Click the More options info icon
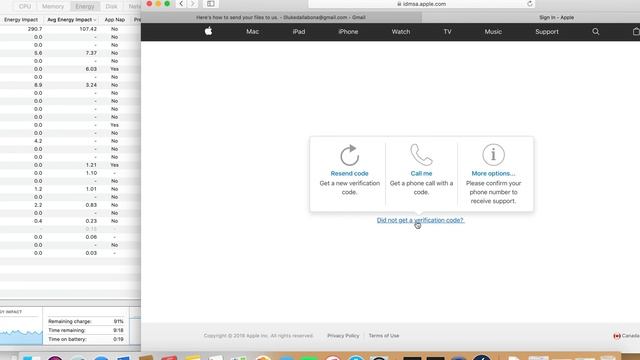The image size is (640, 360). (493, 155)
